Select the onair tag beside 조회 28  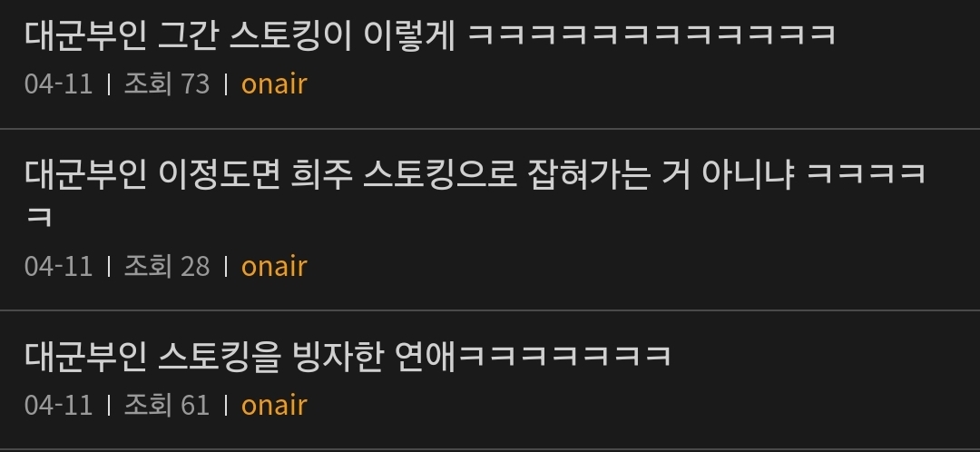(274, 266)
